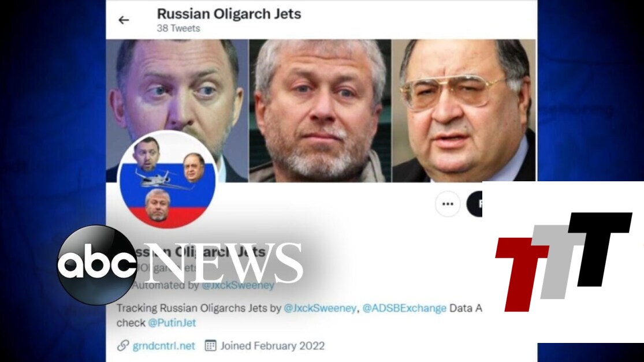Click the calendar icon beside Joined February 2022
This screenshot has height=362, width=644.
tap(210, 346)
